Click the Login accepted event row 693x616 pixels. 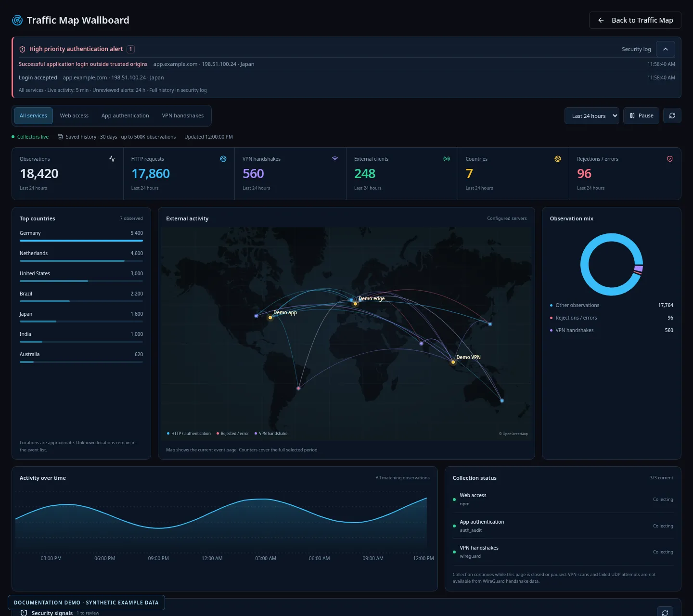(346, 77)
